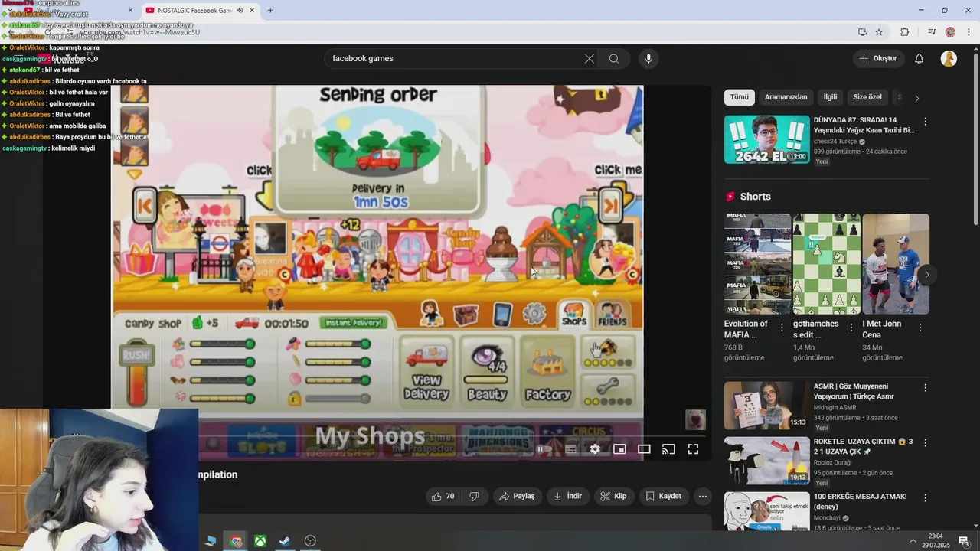Show more filter chips with arrow
Image resolution: width=980 pixels, height=551 pixels.
(917, 98)
